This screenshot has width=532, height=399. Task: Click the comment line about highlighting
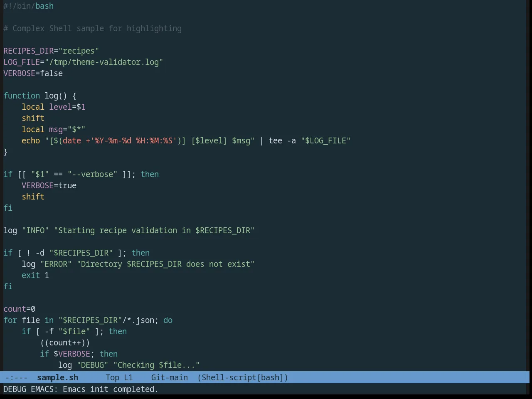coord(92,28)
